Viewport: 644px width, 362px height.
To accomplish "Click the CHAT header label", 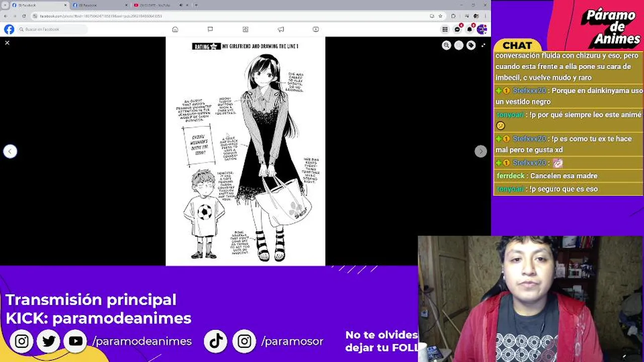I will [517, 46].
